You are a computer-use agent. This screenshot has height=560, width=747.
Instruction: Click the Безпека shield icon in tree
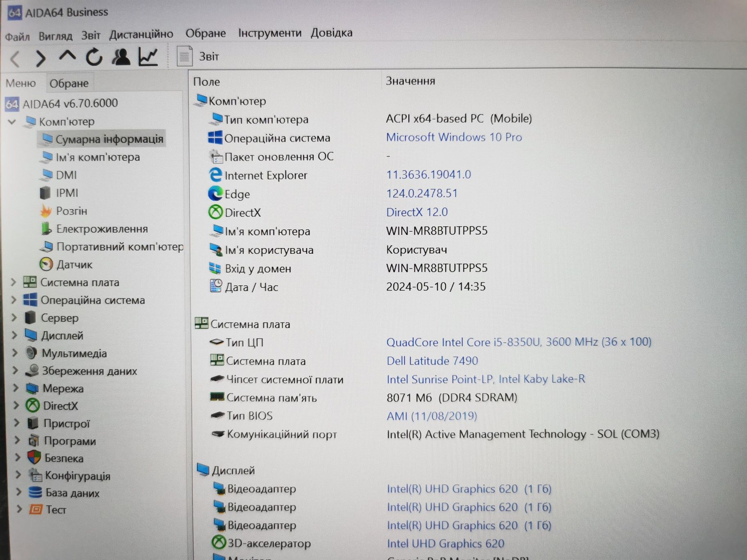pyautogui.click(x=34, y=457)
